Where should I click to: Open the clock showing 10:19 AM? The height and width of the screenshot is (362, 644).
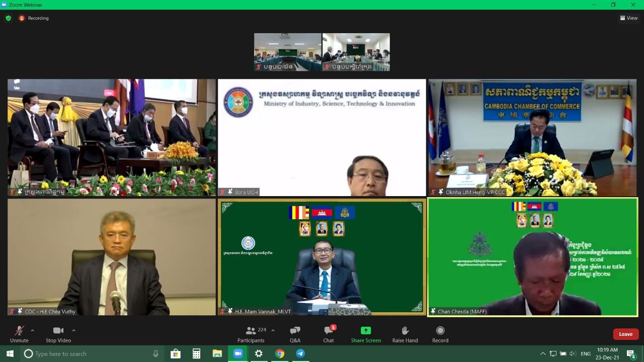coord(608,354)
